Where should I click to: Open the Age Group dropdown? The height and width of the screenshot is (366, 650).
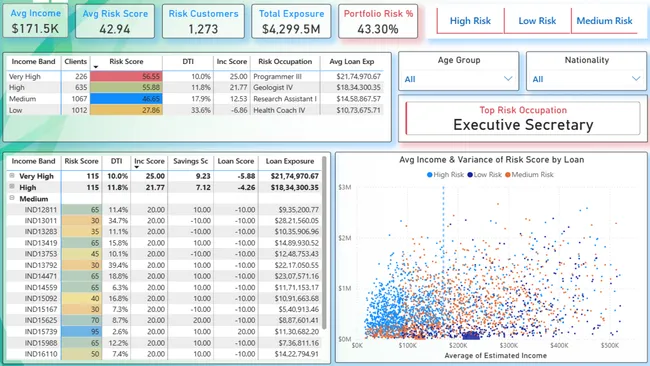click(458, 79)
